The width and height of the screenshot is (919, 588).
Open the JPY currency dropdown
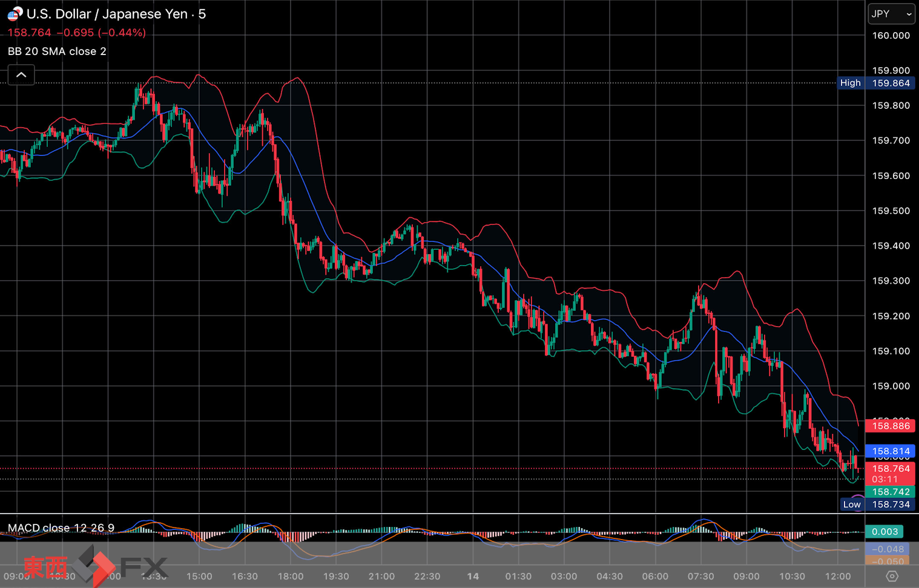(891, 14)
